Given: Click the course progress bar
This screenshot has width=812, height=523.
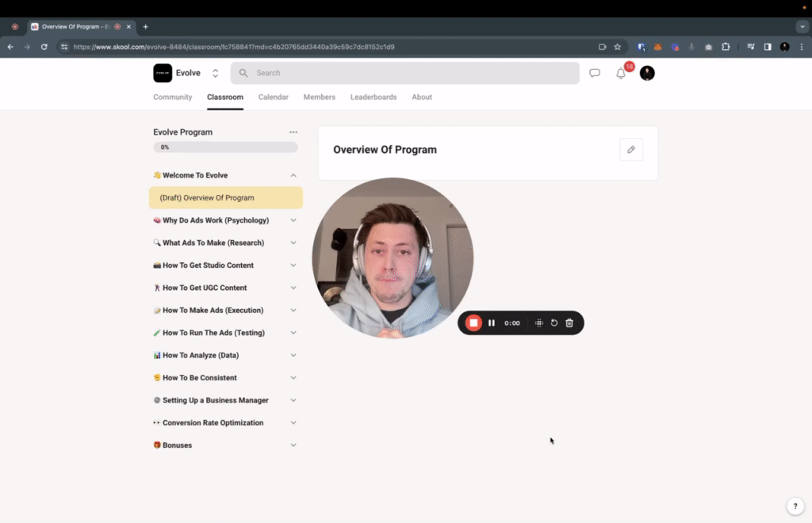Looking at the screenshot, I should tap(225, 147).
